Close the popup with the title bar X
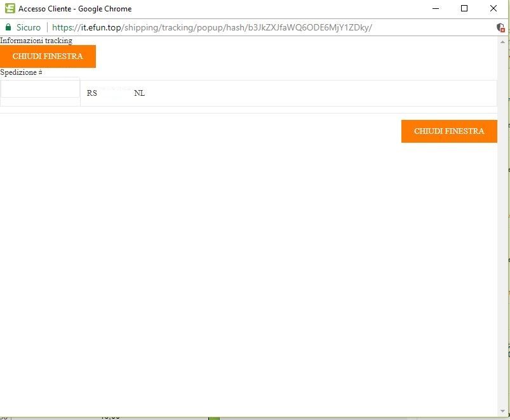Viewport: 510px width, 420px height. pyautogui.click(x=493, y=8)
